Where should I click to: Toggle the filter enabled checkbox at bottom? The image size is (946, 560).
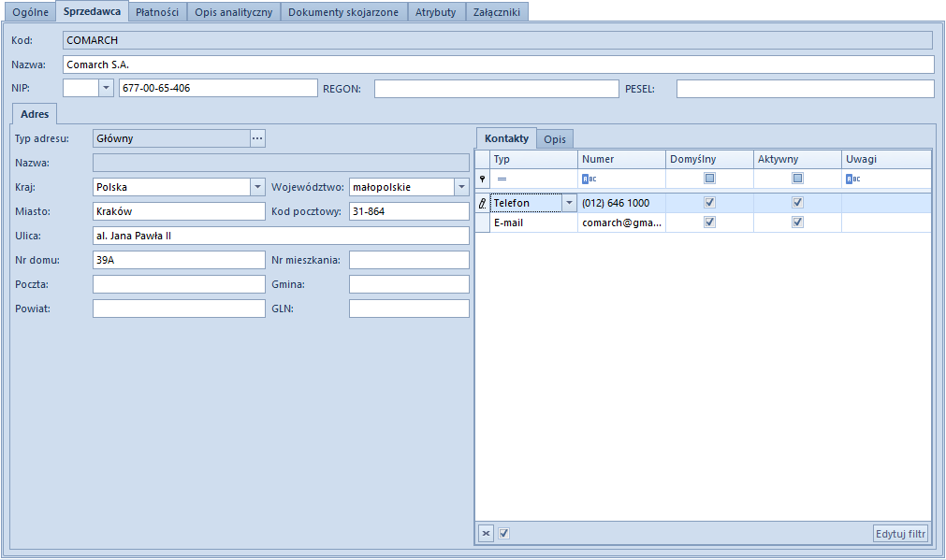[503, 534]
